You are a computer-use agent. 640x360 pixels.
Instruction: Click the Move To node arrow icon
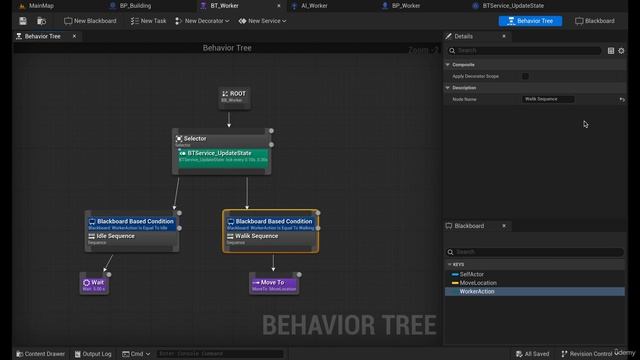256,282
